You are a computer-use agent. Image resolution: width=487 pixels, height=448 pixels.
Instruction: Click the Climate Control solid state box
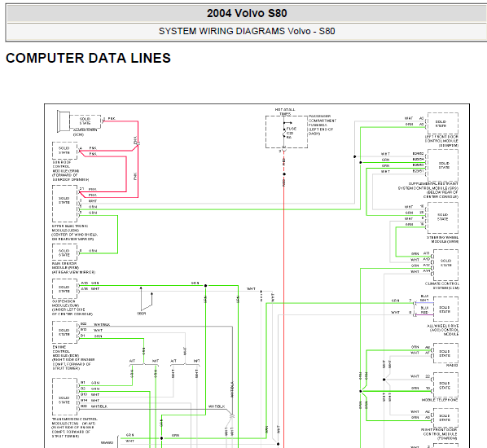[x=445, y=265]
